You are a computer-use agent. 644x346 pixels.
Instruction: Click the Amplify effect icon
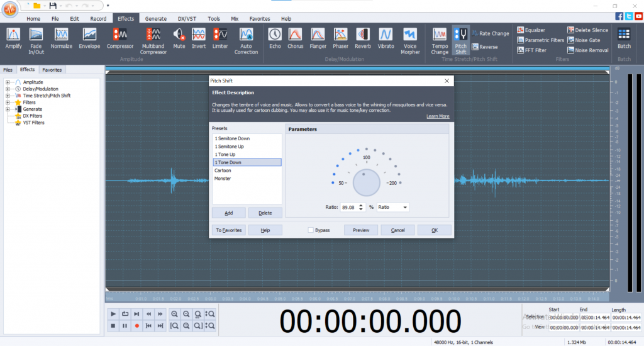pyautogui.click(x=13, y=35)
